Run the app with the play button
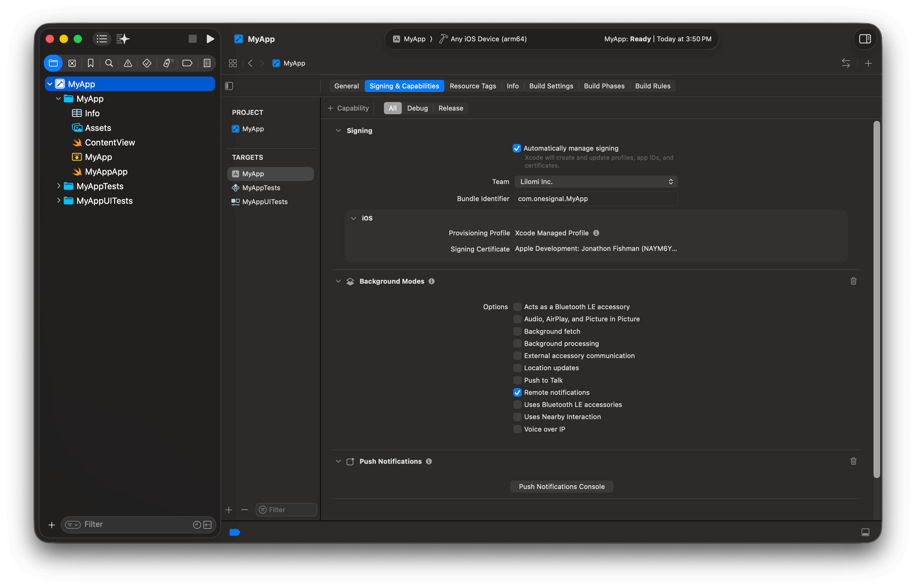The height and width of the screenshot is (588, 916). [x=210, y=39]
